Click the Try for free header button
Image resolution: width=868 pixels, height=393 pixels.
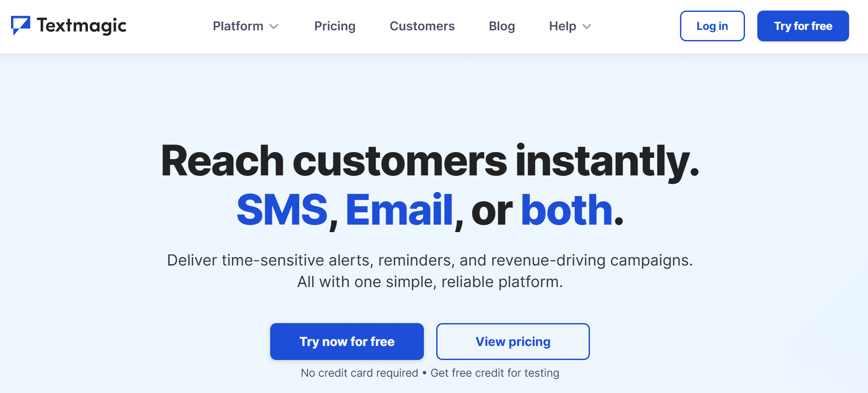[x=803, y=26]
